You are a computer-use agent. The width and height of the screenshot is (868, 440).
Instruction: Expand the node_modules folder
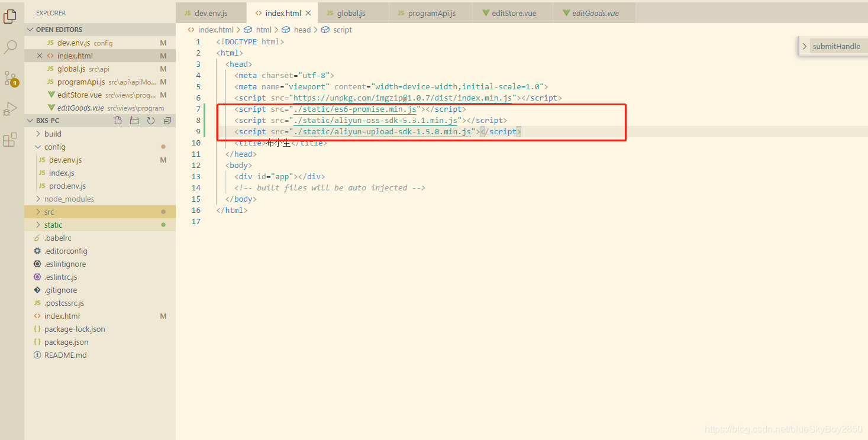[x=100, y=199]
